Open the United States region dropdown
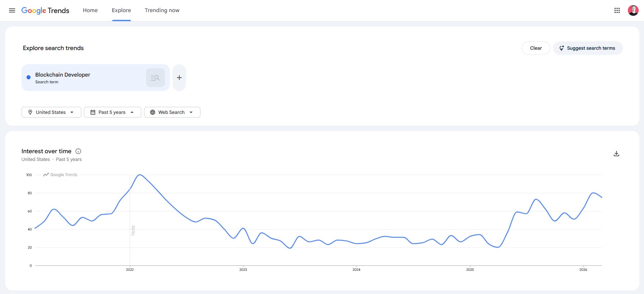Image resolution: width=644 pixels, height=294 pixels. click(x=51, y=112)
